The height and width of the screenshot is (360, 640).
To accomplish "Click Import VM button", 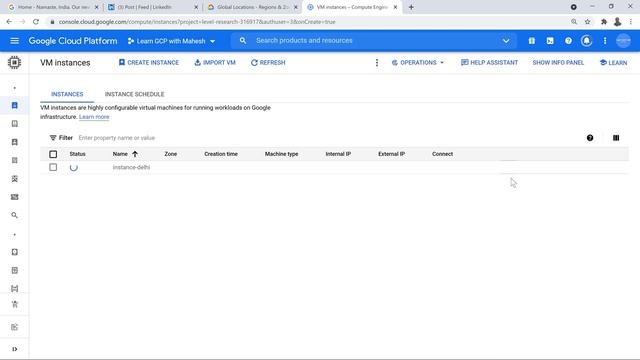I will 215,62.
